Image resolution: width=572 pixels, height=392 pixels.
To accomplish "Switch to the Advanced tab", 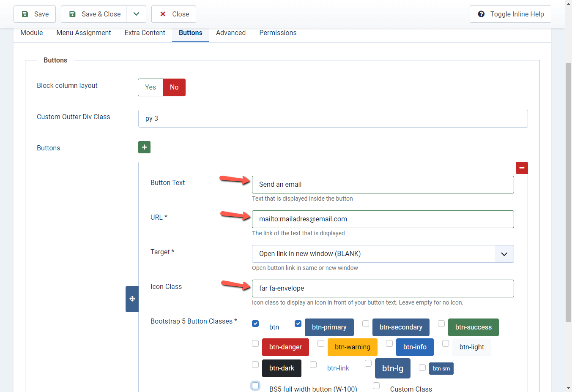I will point(231,33).
